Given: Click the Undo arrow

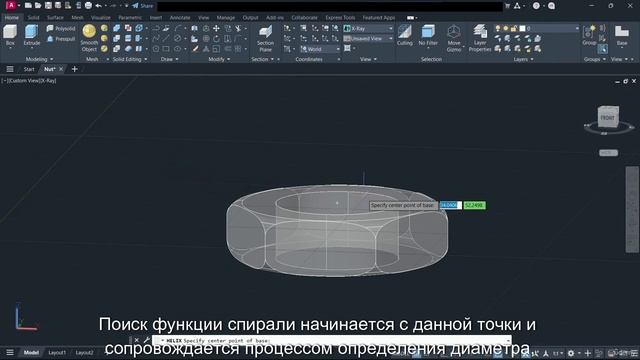Looking at the screenshot, I should [x=99, y=6].
